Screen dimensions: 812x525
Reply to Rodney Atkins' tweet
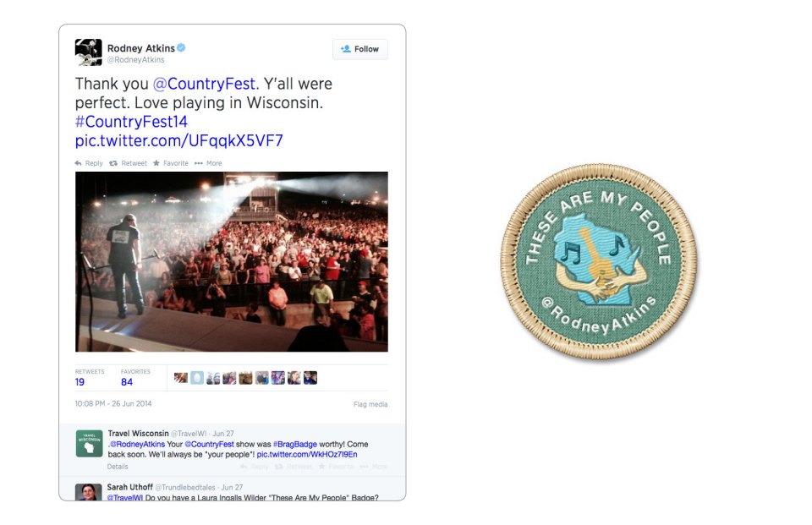pyautogui.click(x=89, y=163)
